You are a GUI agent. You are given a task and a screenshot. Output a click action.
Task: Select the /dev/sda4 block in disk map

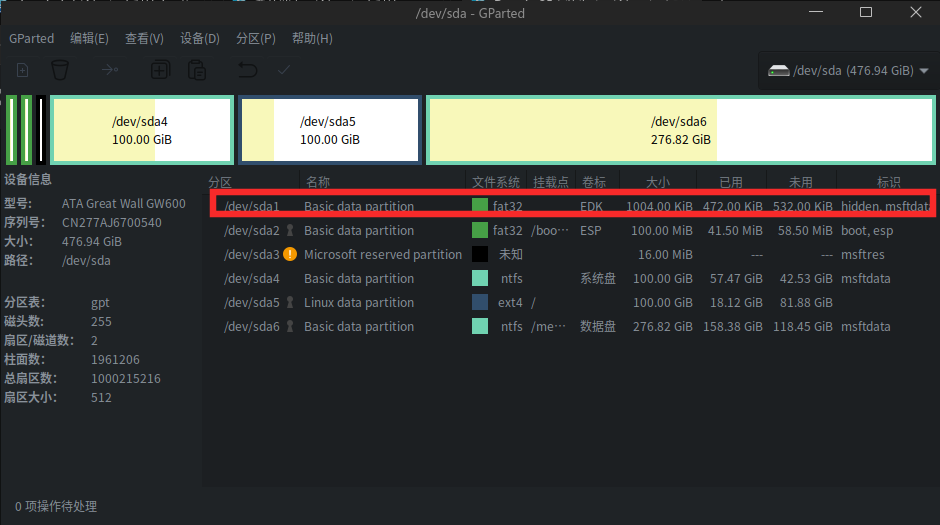(142, 130)
